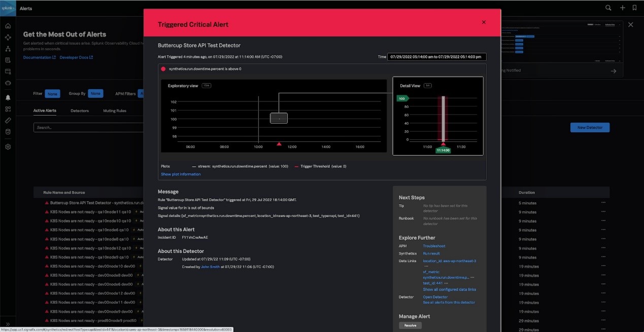Click the plus icon in top bar
This screenshot has width=644, height=332.
(x=622, y=8)
